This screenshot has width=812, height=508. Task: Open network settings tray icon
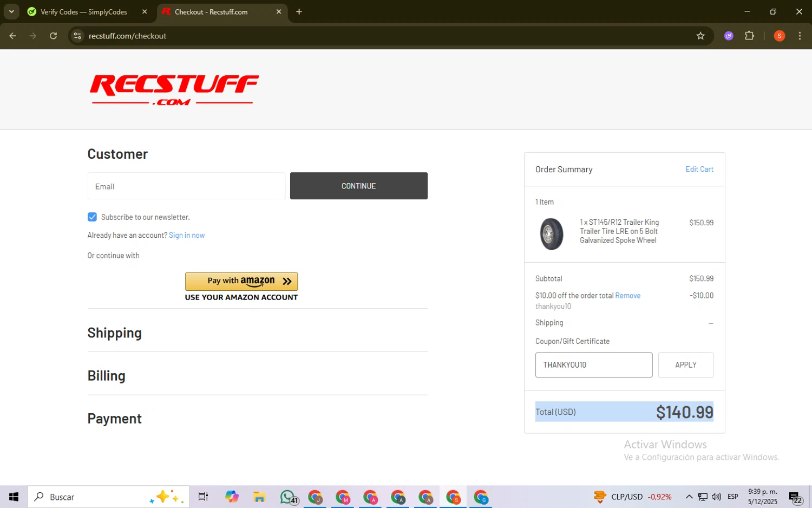(x=703, y=497)
